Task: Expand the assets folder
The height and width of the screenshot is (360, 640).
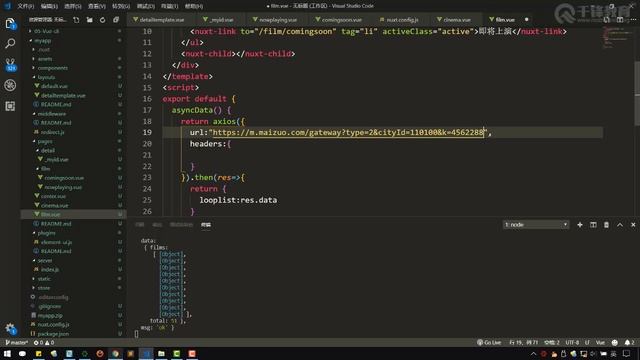Action: (x=45, y=59)
